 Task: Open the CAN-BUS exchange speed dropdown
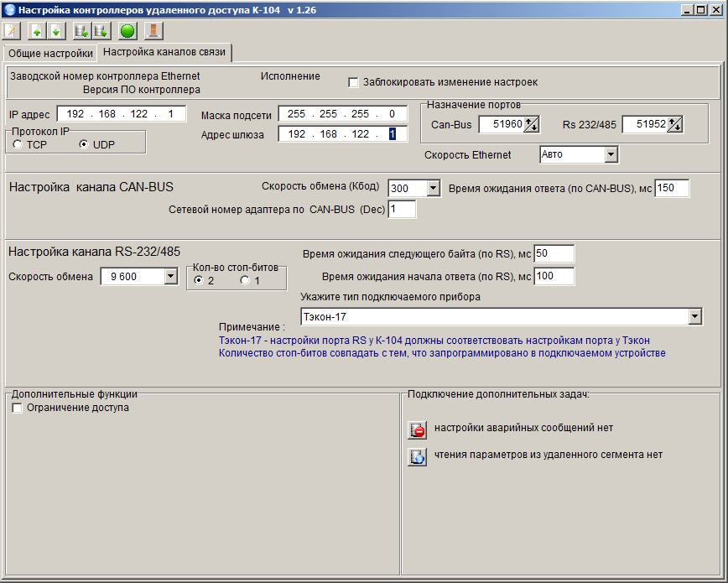[x=433, y=188]
